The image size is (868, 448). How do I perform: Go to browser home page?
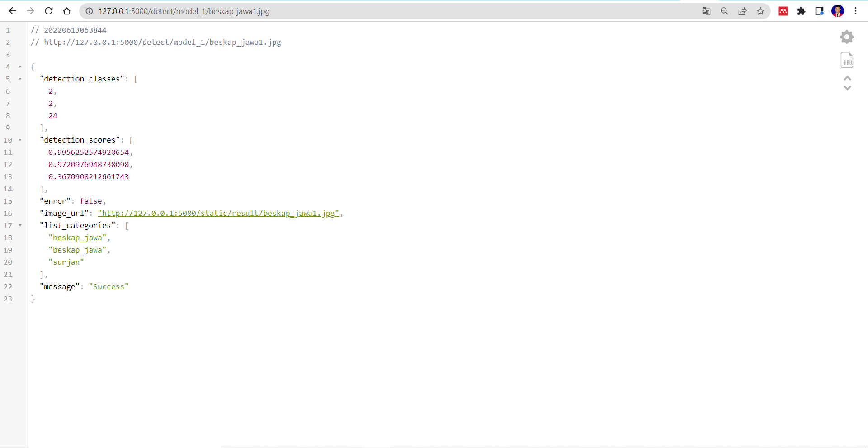(x=66, y=11)
